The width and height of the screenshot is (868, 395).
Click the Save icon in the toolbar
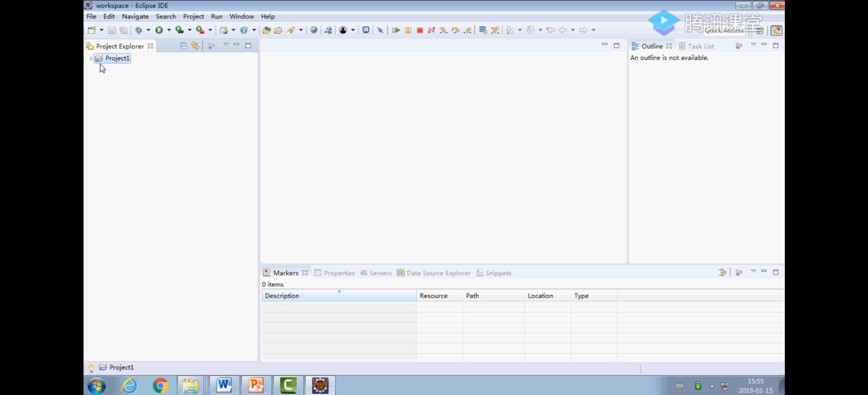[x=112, y=30]
